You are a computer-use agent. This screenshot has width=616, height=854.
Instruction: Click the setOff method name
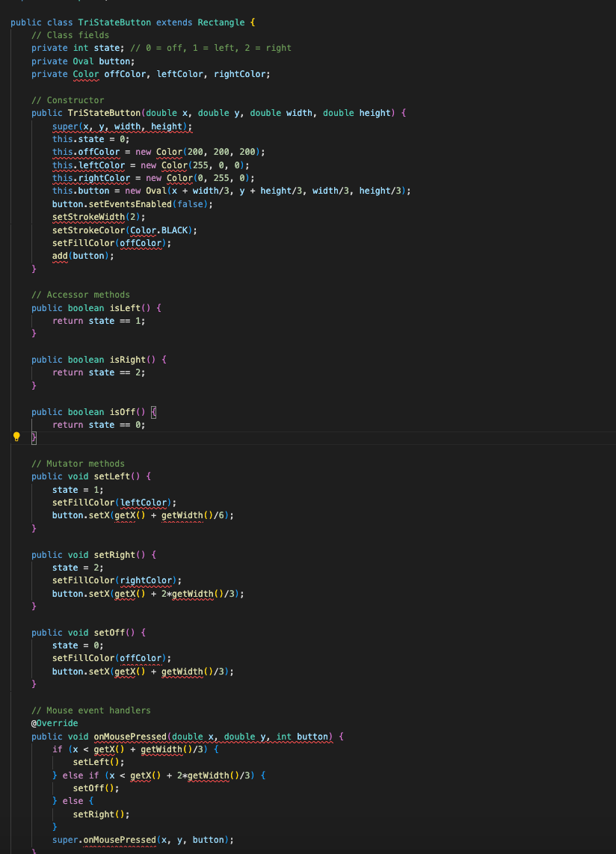pos(111,632)
